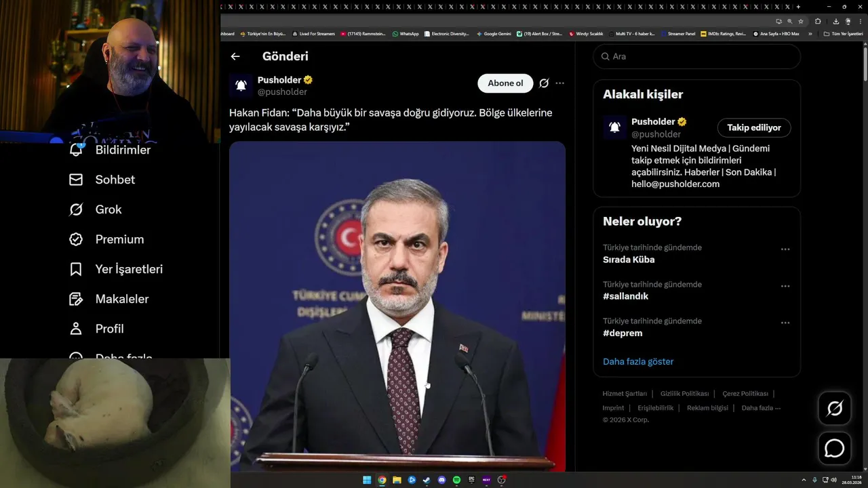The height and width of the screenshot is (488, 868).
Task: Click the Abone ol subscribe button
Action: tap(505, 83)
